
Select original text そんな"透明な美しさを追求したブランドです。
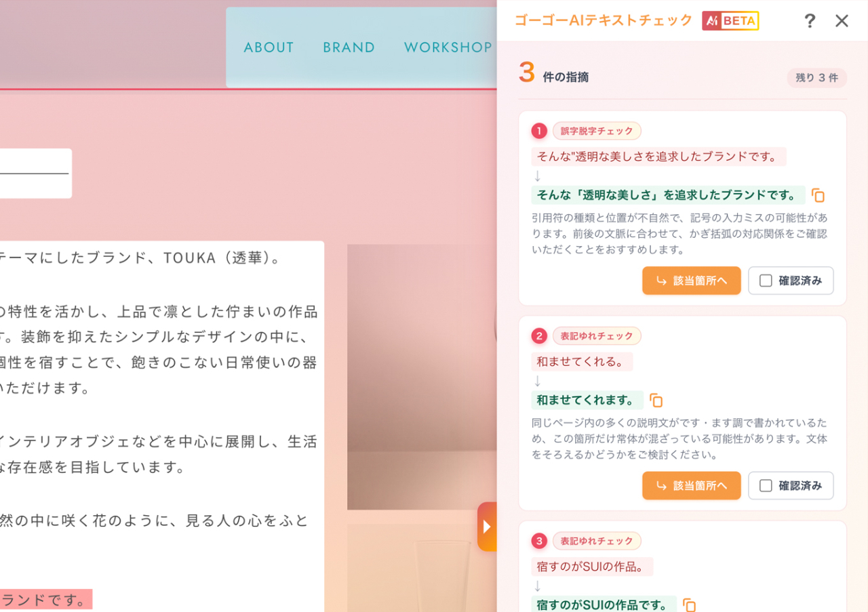pos(658,157)
